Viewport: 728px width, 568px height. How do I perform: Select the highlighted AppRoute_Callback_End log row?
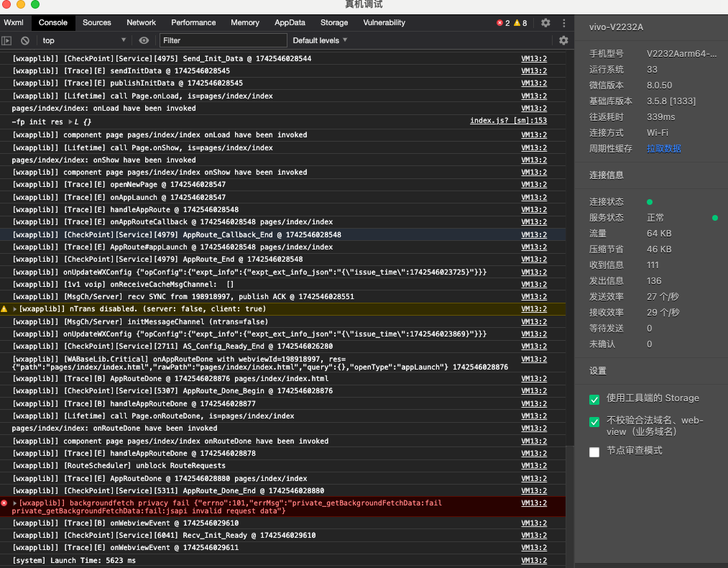[x=282, y=235]
